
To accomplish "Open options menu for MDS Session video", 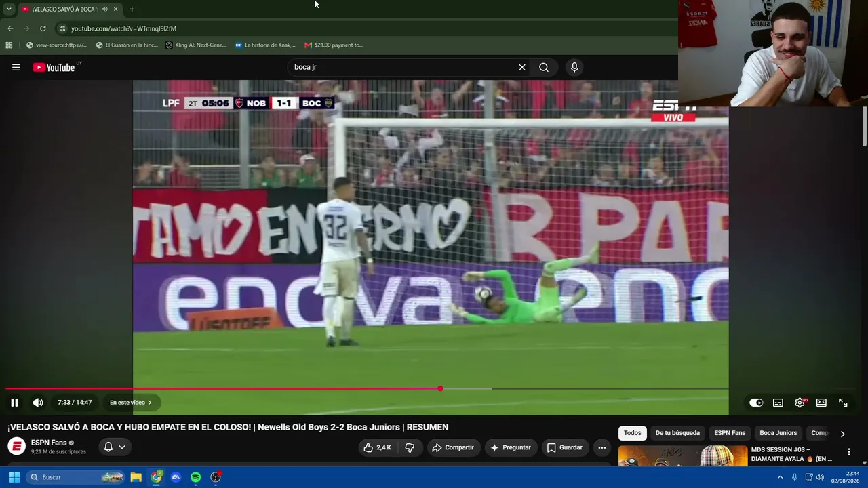I will [848, 452].
